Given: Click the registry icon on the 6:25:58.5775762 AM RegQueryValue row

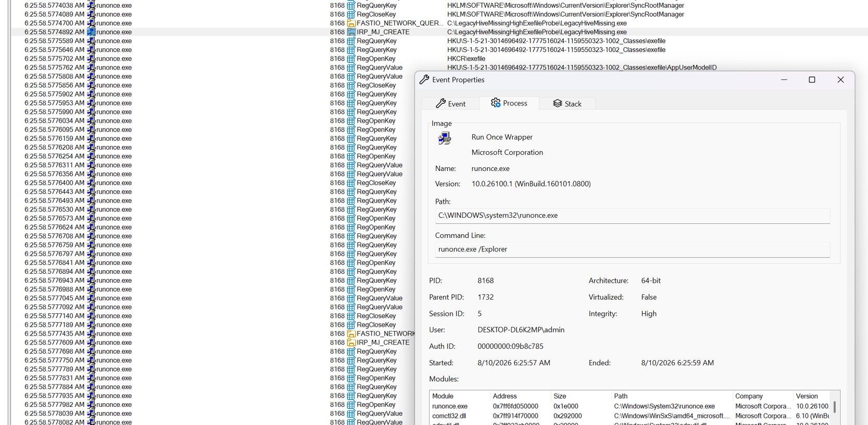Looking at the screenshot, I should click(351, 67).
